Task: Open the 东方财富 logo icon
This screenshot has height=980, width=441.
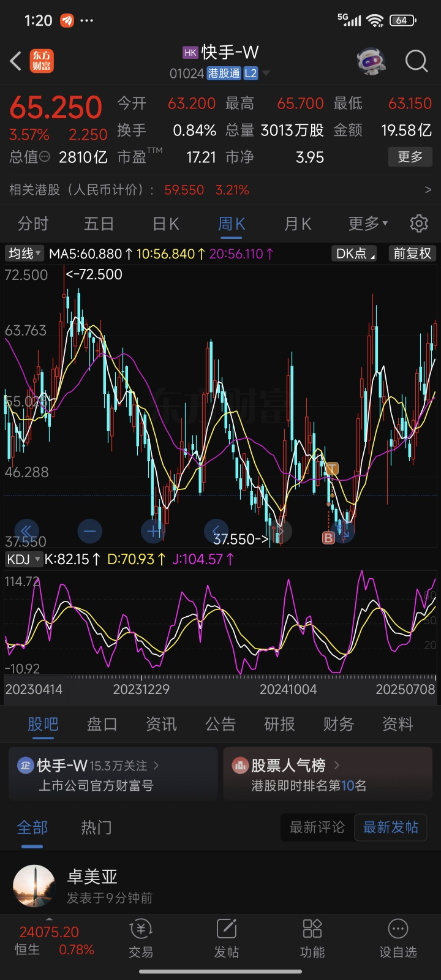Action: tap(42, 61)
